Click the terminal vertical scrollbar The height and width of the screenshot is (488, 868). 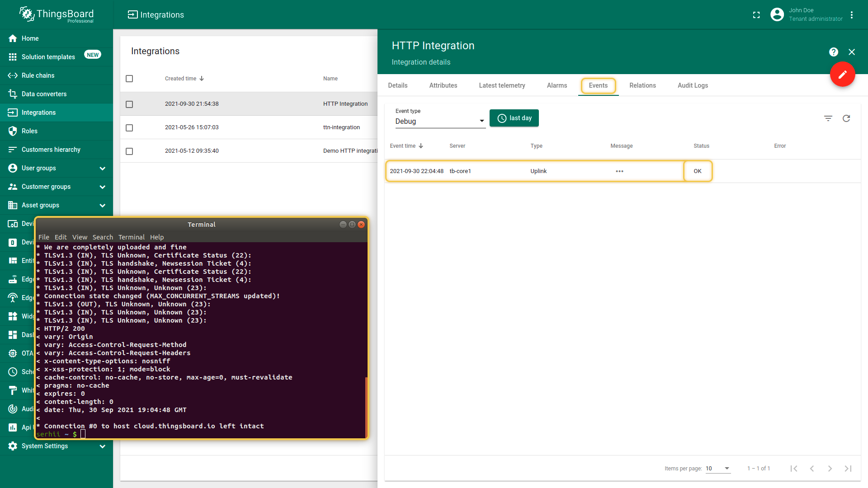[366, 407]
